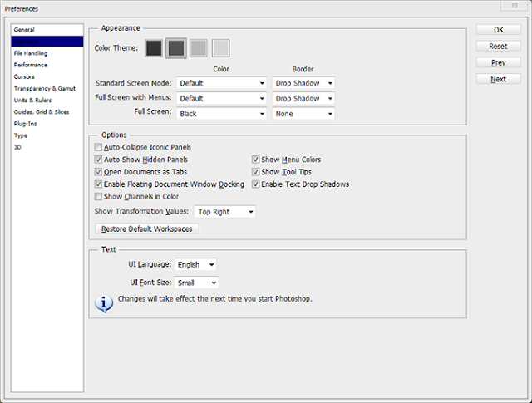Switch to File Handling preferences

point(31,53)
